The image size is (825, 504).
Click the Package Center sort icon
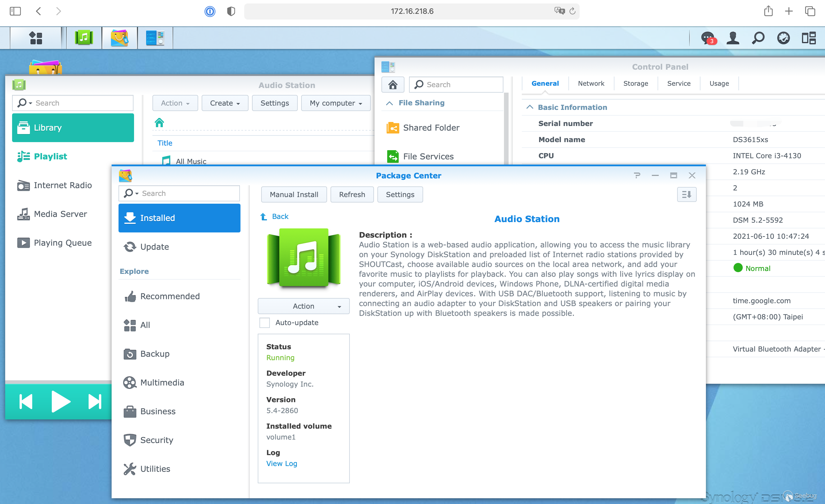tap(686, 194)
